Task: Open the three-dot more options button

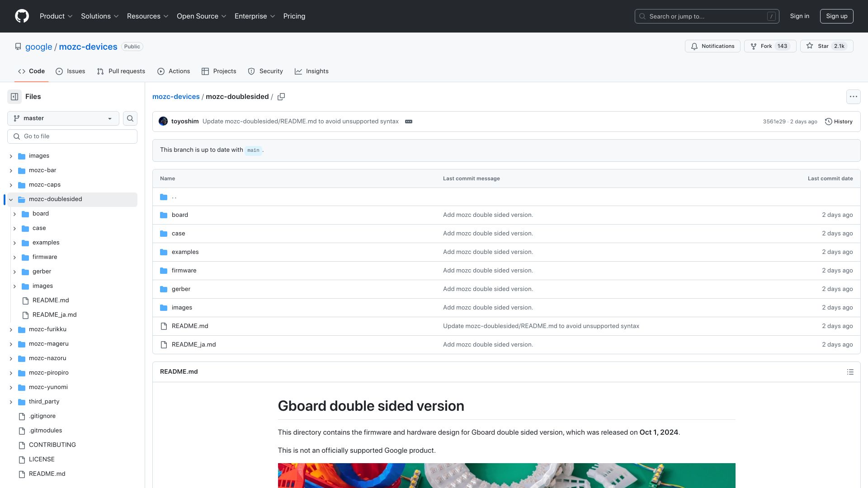Action: [x=853, y=97]
